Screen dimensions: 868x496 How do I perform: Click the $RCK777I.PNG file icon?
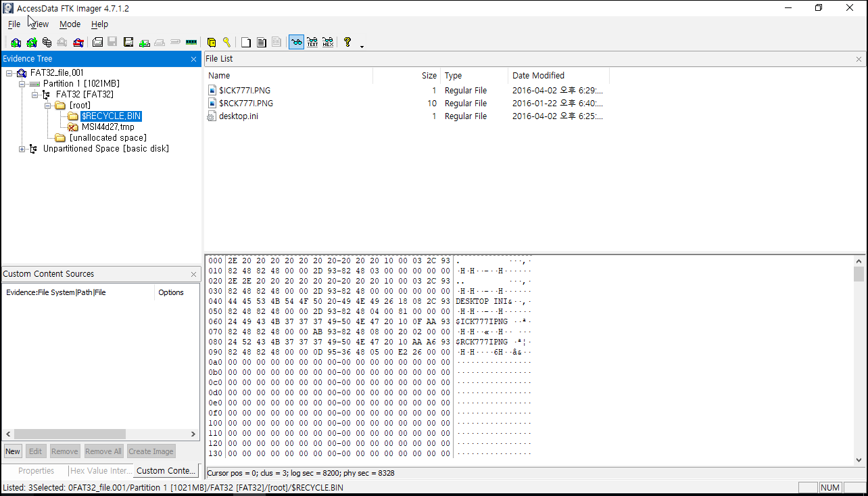click(x=212, y=104)
